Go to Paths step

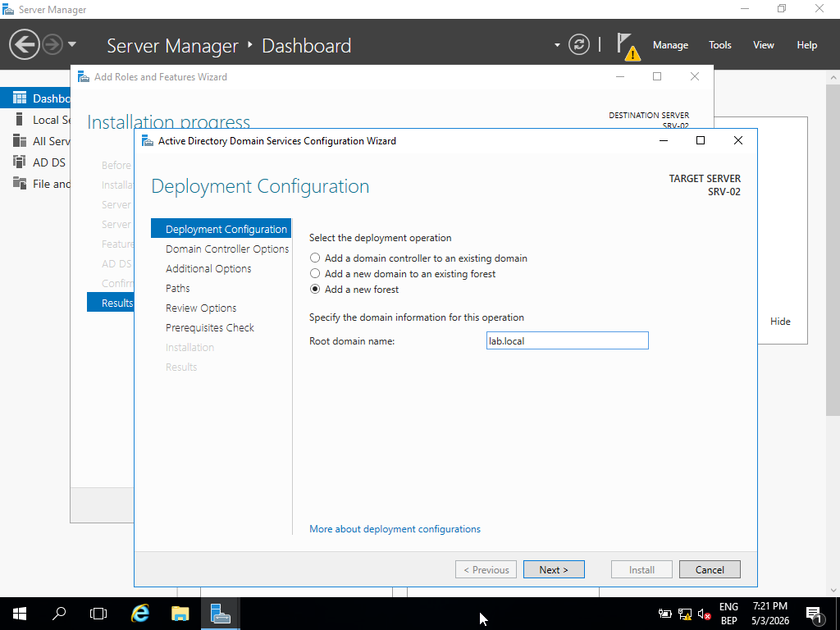coord(178,288)
